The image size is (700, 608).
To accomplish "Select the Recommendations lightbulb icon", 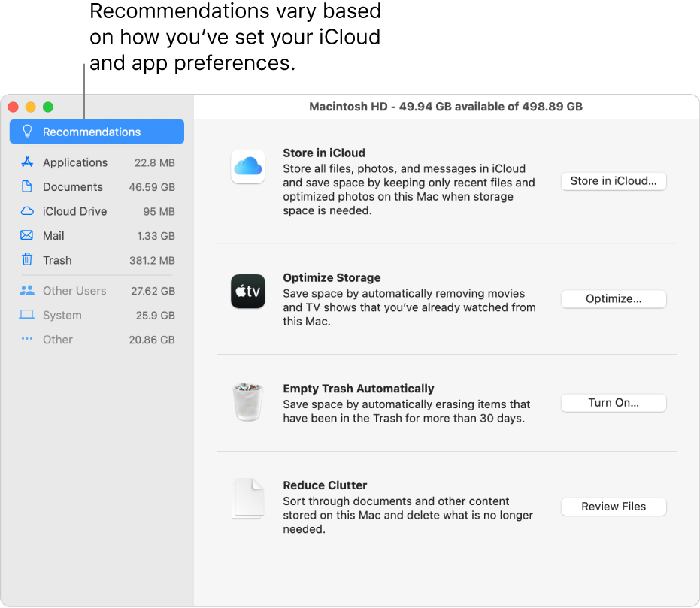I will pyautogui.click(x=27, y=132).
